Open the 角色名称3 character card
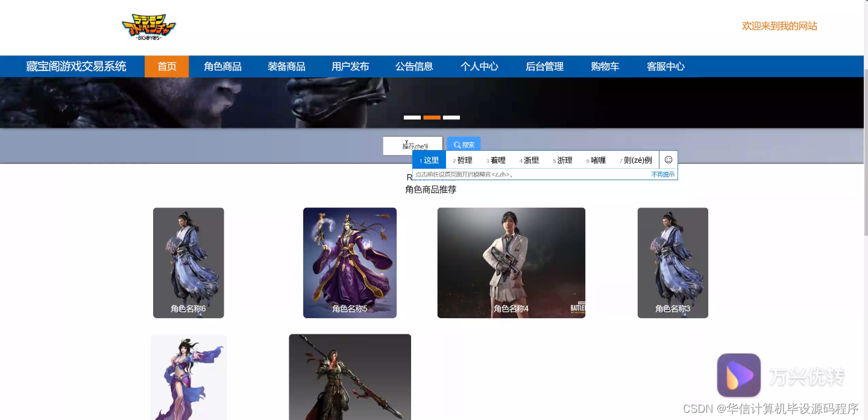Screen dimensions: 868x420 tap(673, 263)
